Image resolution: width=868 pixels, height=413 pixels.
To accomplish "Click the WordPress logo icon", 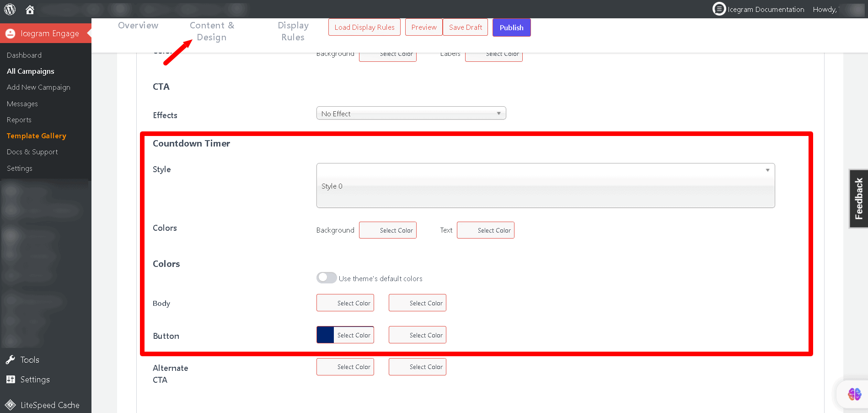I will pos(10,9).
